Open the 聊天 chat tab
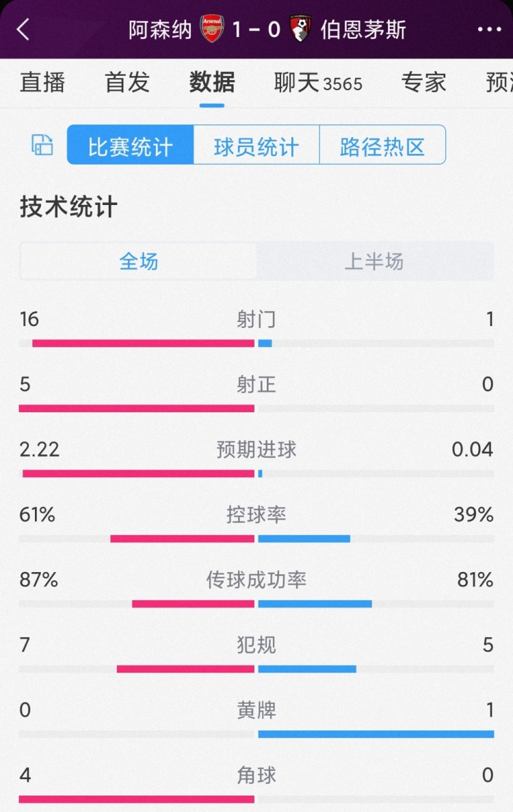The height and width of the screenshot is (812, 513). [x=318, y=83]
